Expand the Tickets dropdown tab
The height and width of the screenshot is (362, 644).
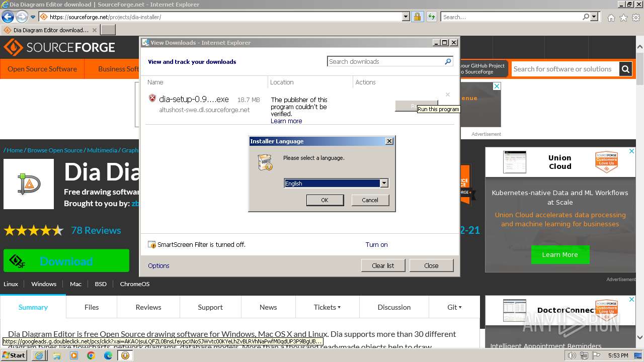click(x=327, y=307)
